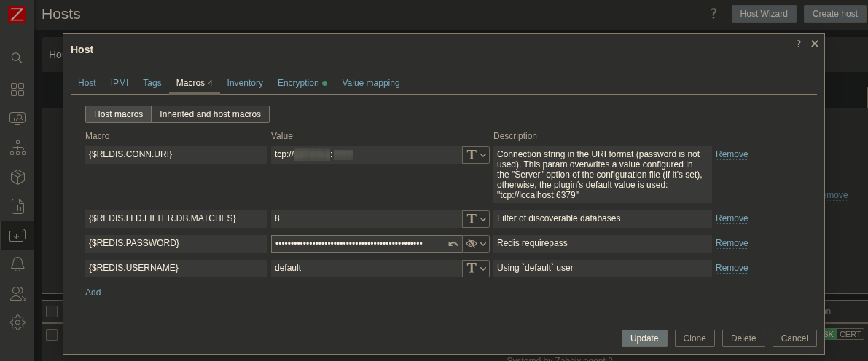Click the CERT encryption label in hosts table
Viewport: 868px width, 361px height.
pos(851,335)
